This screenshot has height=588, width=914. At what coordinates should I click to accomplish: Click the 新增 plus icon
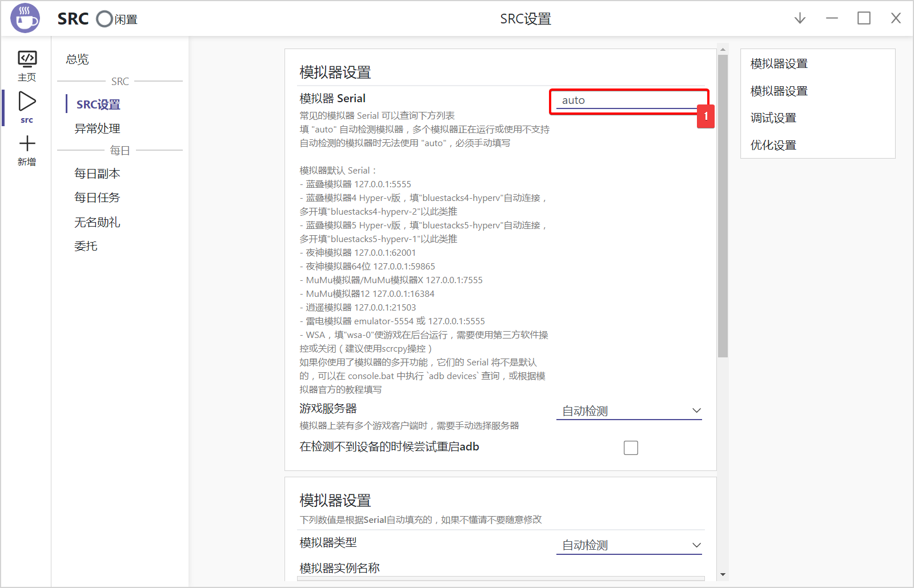coord(27,150)
